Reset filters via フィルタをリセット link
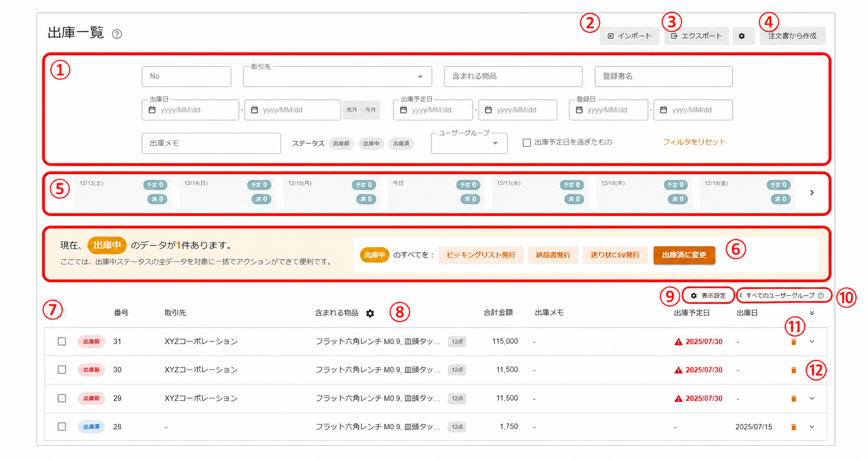Screen dimensions: 868x459 694,142
